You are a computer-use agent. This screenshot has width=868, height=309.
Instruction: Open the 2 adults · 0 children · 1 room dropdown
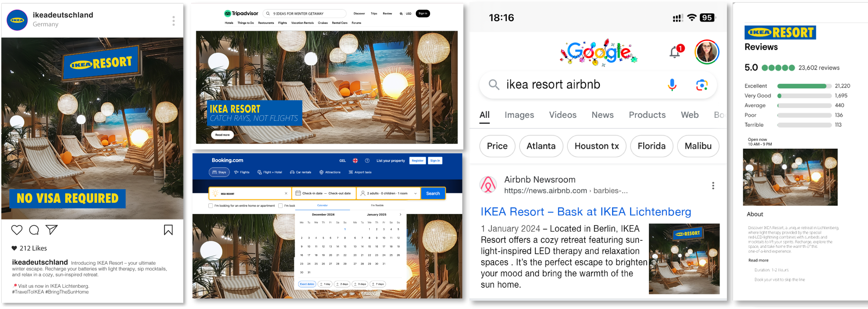[389, 193]
